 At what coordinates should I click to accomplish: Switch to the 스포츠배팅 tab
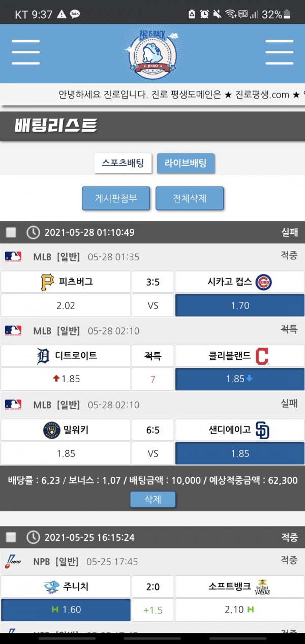pos(123,164)
